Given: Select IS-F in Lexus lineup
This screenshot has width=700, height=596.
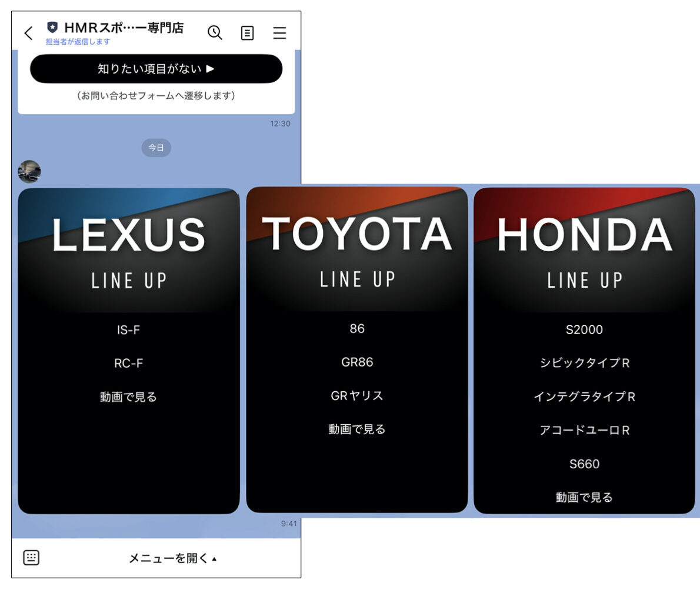Looking at the screenshot, I should coord(129,330).
